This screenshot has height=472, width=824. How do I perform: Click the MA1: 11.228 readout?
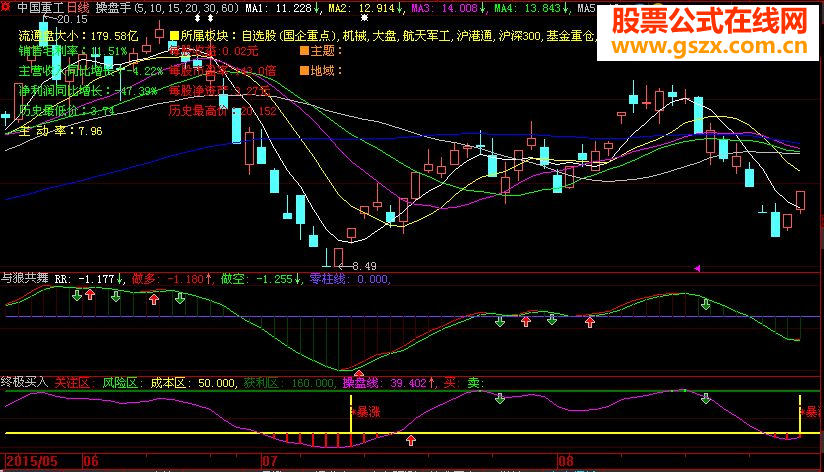279,8
